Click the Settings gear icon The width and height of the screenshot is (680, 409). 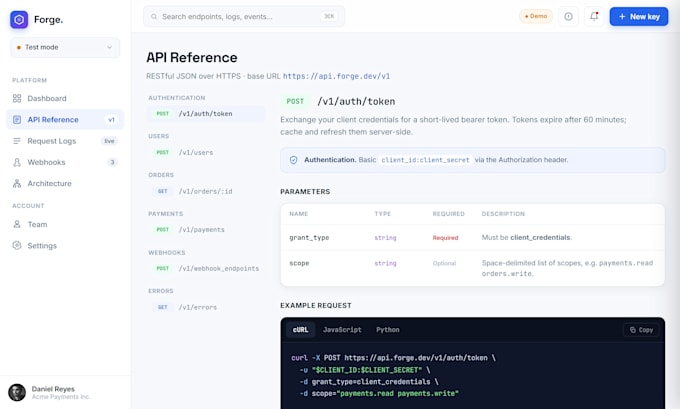click(17, 245)
